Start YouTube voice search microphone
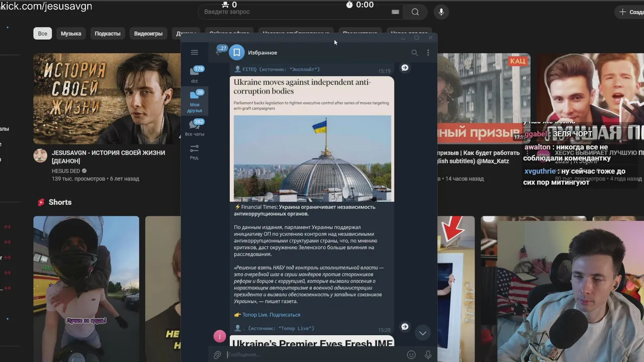The height and width of the screenshot is (362, 644). coord(441,12)
